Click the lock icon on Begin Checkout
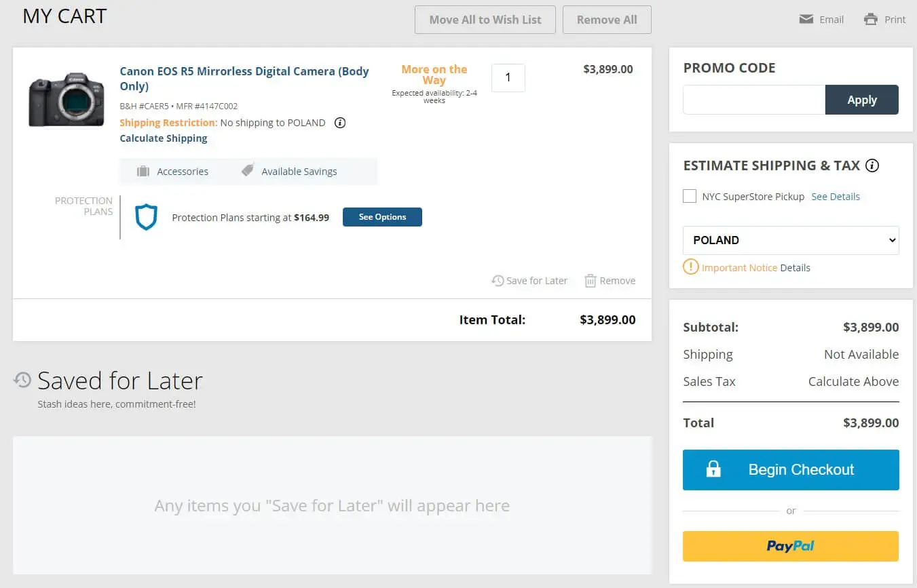This screenshot has width=917, height=588. click(713, 469)
